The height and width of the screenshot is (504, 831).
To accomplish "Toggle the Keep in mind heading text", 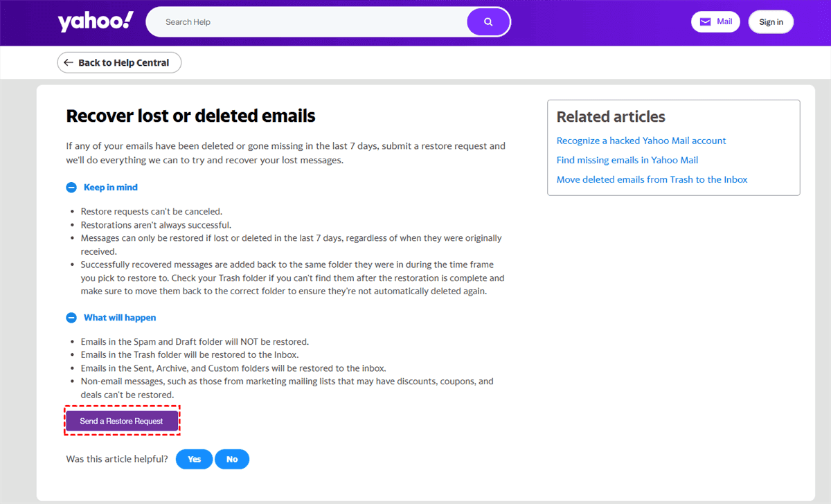I will click(x=111, y=188).
